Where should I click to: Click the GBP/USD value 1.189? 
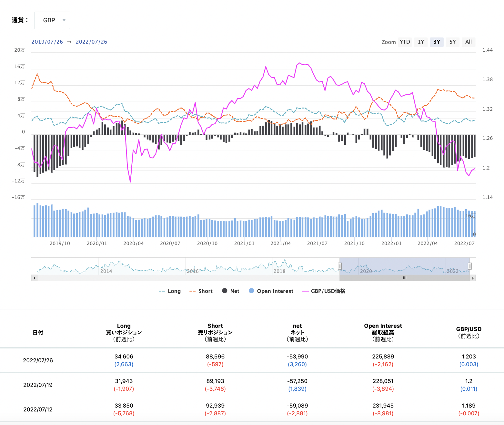tap(469, 406)
